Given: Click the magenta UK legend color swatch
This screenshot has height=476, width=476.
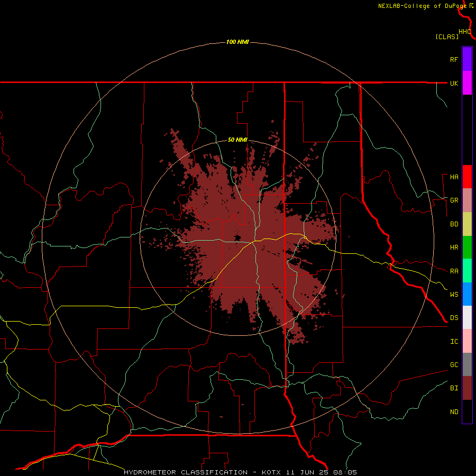Looking at the screenshot, I should point(467,83).
